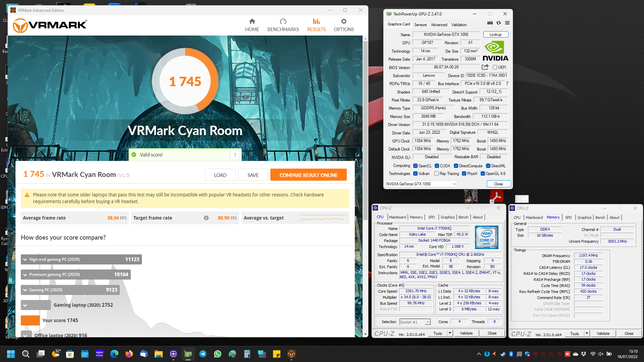Open Amazon Music from the taskbar

[100, 354]
